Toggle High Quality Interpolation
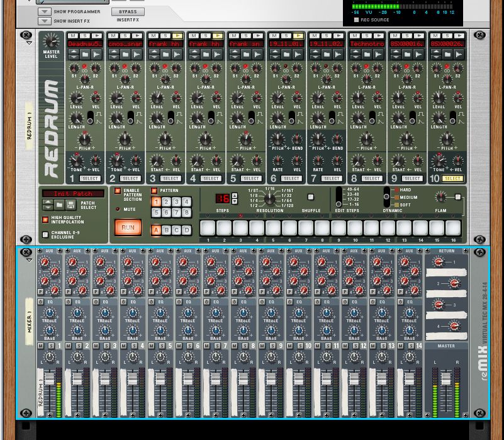This screenshot has height=440, width=504. [x=46, y=220]
